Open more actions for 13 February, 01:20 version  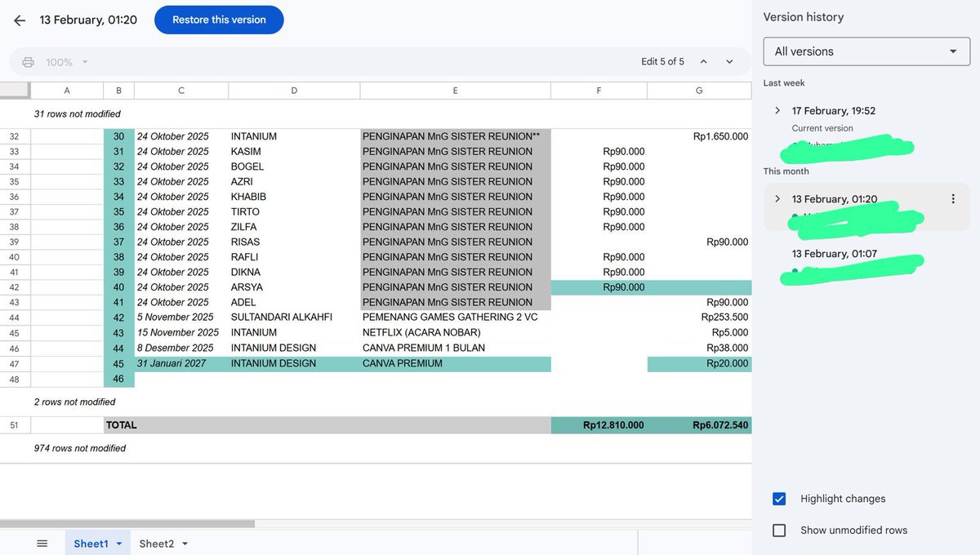coord(953,199)
